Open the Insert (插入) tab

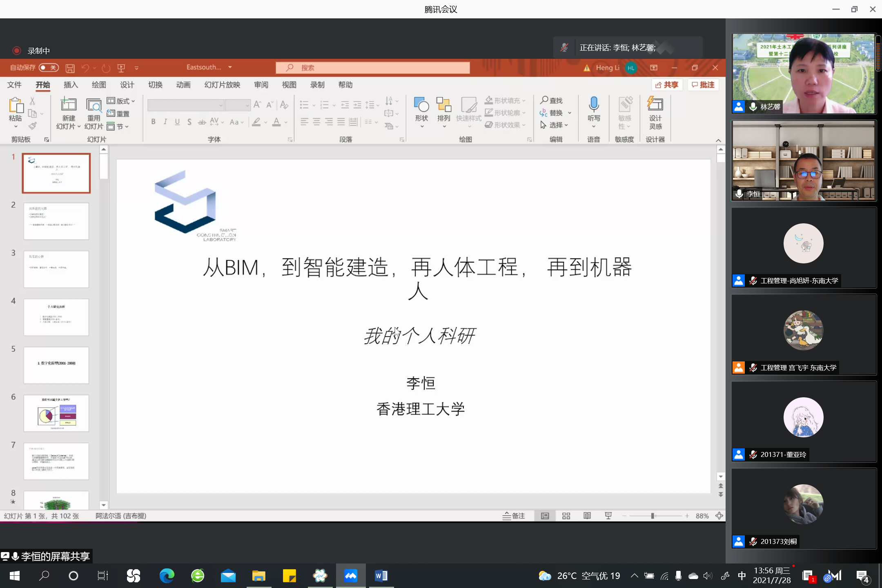(70, 85)
